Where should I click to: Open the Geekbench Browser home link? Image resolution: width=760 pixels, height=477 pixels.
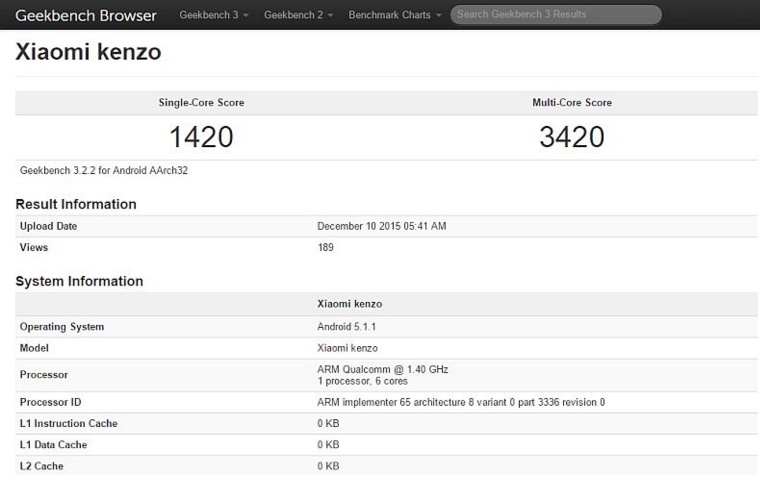coord(86,16)
